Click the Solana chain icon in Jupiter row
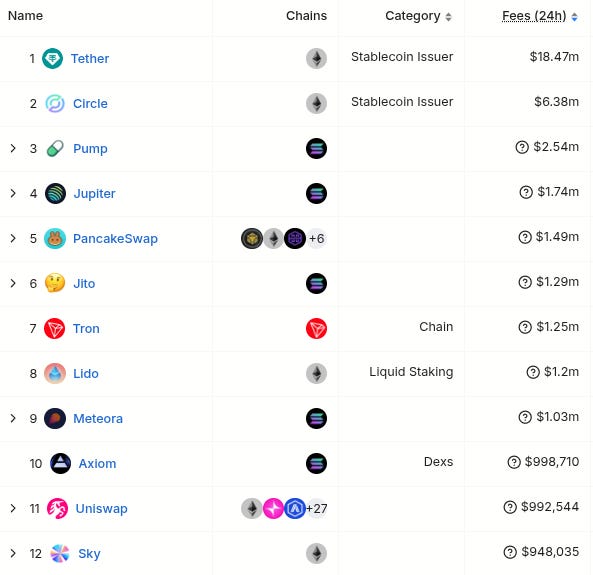The image size is (593, 575). [x=316, y=194]
